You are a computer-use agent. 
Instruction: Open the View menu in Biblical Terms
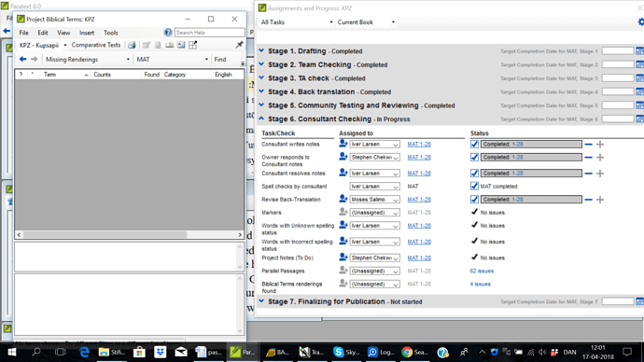(x=63, y=33)
